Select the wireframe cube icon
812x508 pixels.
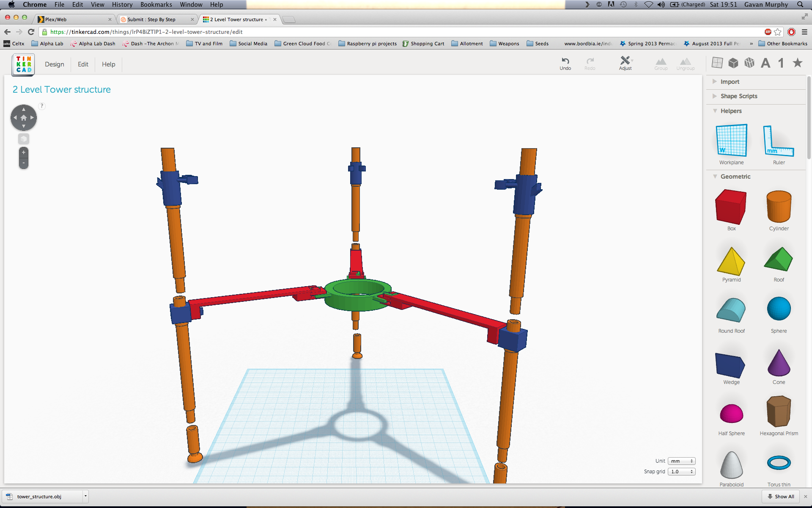coord(749,63)
